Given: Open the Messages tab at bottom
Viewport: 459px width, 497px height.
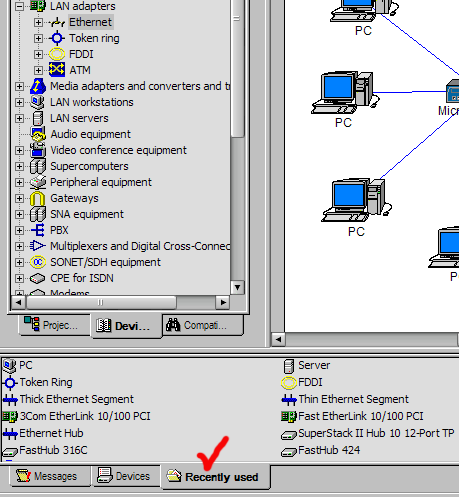Looking at the screenshot, I should (x=49, y=476).
